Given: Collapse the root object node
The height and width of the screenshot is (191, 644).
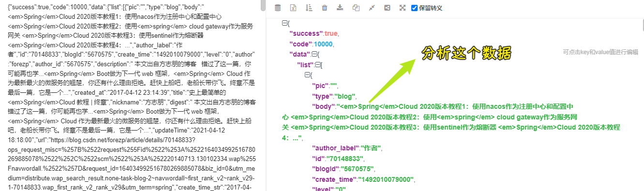Looking at the screenshot, I should 284,23.
